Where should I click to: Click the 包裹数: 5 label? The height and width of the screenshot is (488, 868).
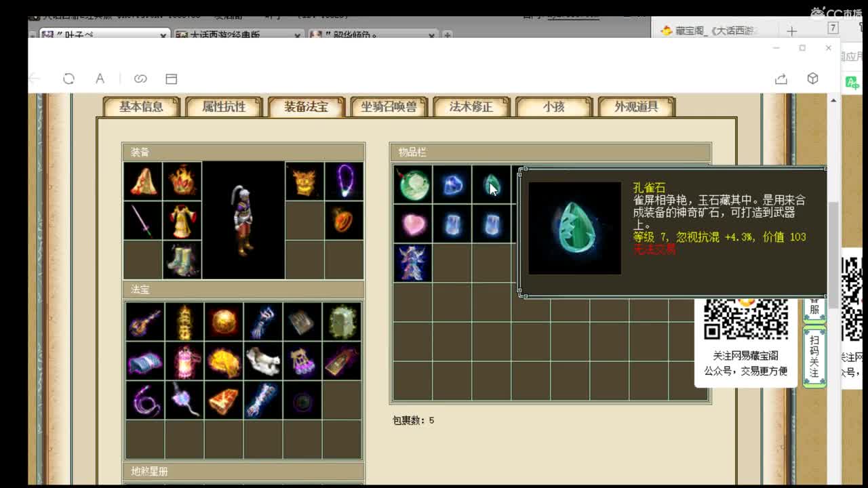click(413, 420)
